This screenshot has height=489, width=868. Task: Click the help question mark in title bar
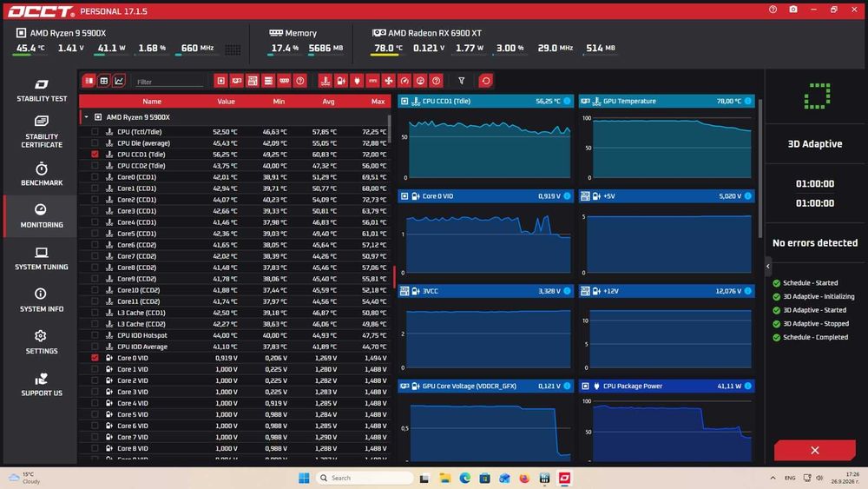pyautogui.click(x=773, y=10)
